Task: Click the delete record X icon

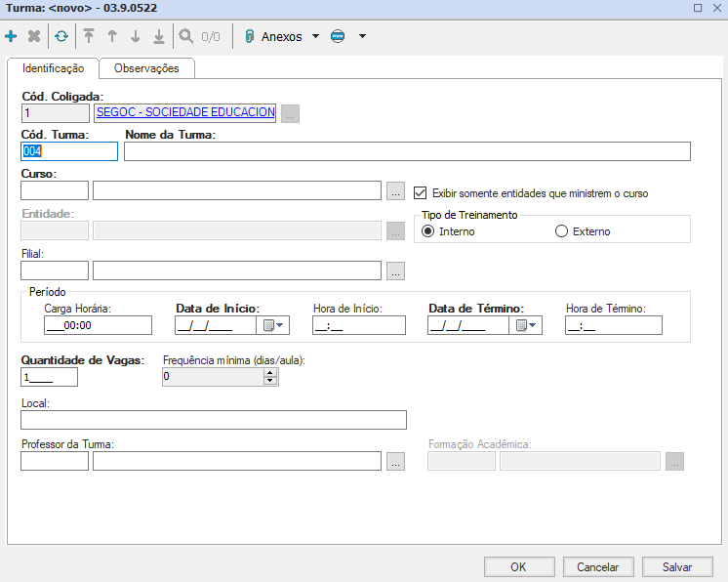Action: coord(34,36)
